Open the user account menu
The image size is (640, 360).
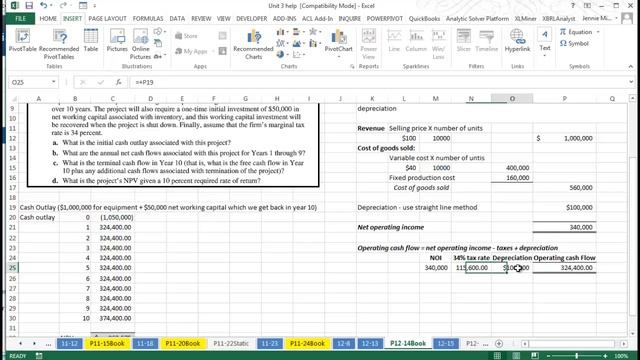[600, 18]
